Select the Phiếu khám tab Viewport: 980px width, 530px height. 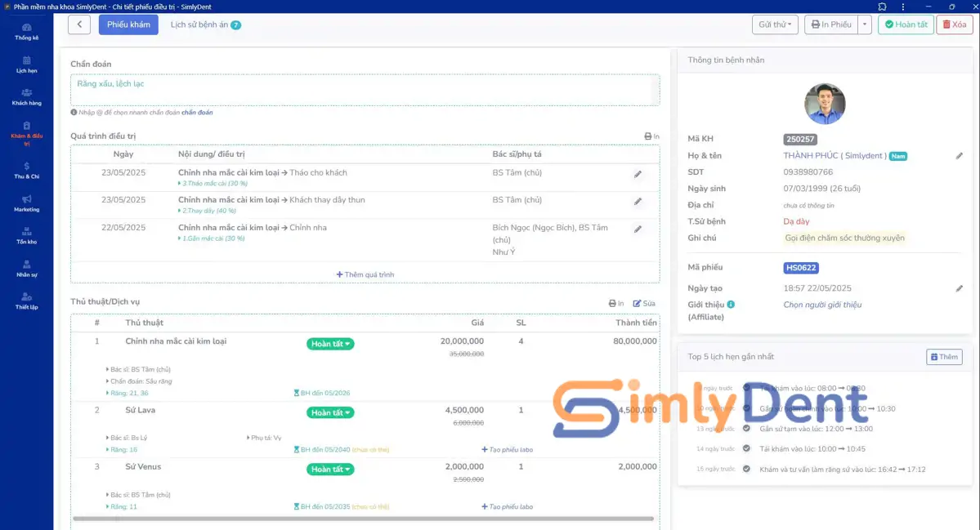[x=128, y=24]
